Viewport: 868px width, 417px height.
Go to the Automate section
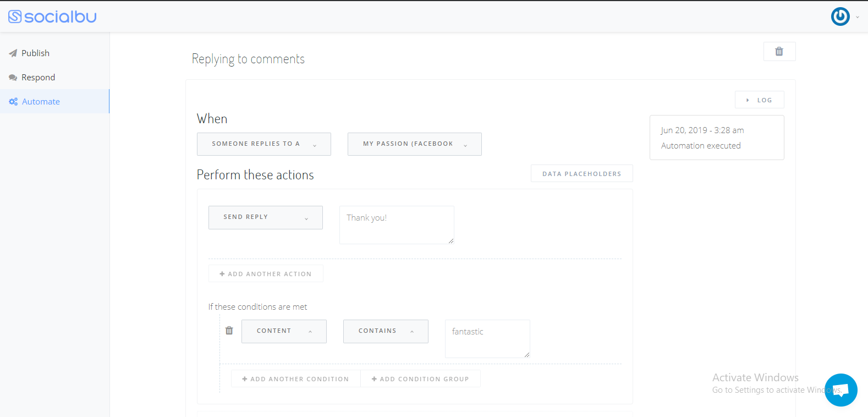click(x=54, y=101)
